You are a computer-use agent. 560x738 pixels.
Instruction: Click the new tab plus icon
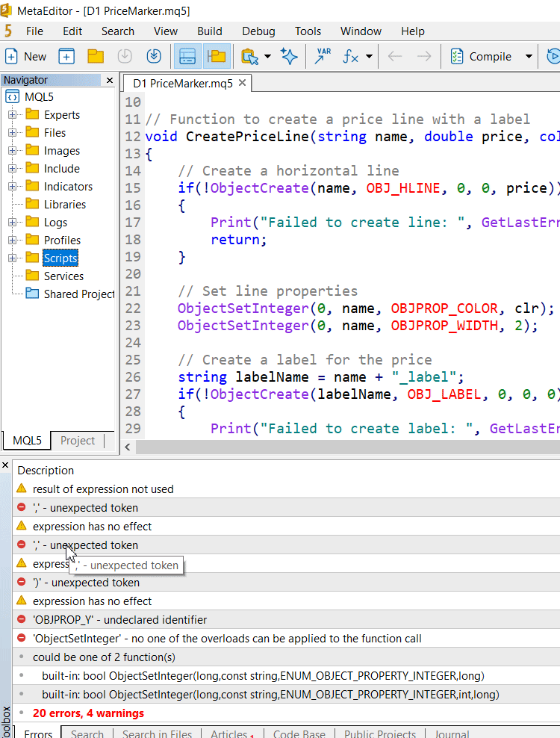(x=66, y=57)
